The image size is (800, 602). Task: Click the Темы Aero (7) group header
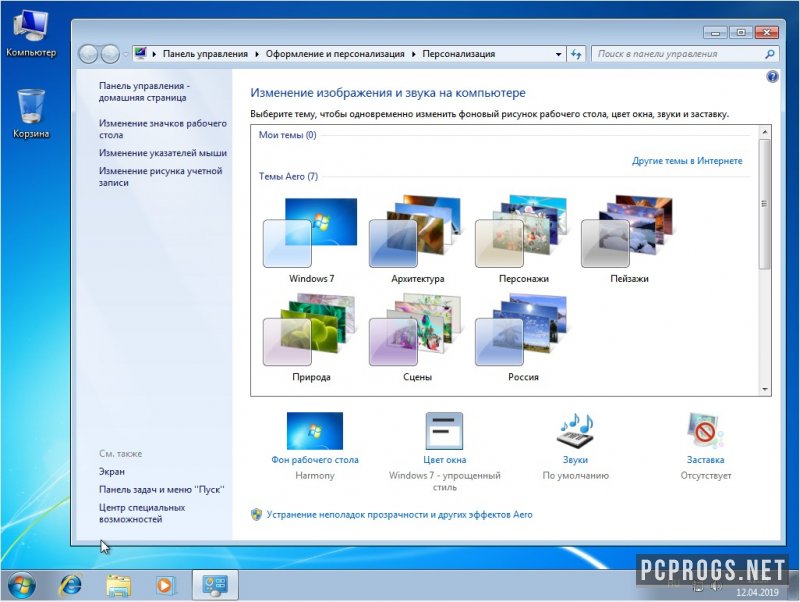tap(288, 177)
